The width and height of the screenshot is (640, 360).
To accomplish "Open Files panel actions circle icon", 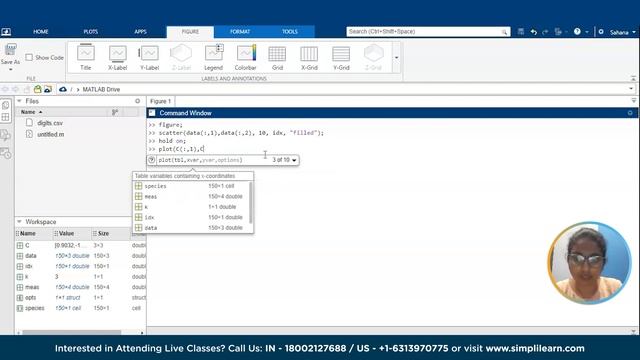I will [x=138, y=101].
